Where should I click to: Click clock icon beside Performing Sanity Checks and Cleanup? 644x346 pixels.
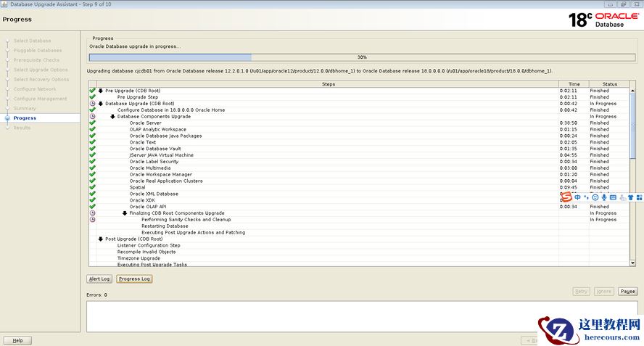point(92,220)
